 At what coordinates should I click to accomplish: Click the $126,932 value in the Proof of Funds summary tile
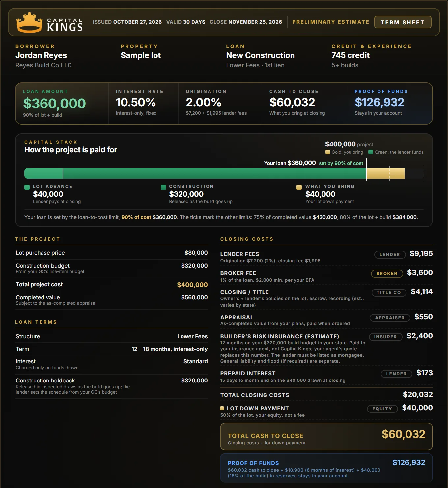(x=379, y=102)
